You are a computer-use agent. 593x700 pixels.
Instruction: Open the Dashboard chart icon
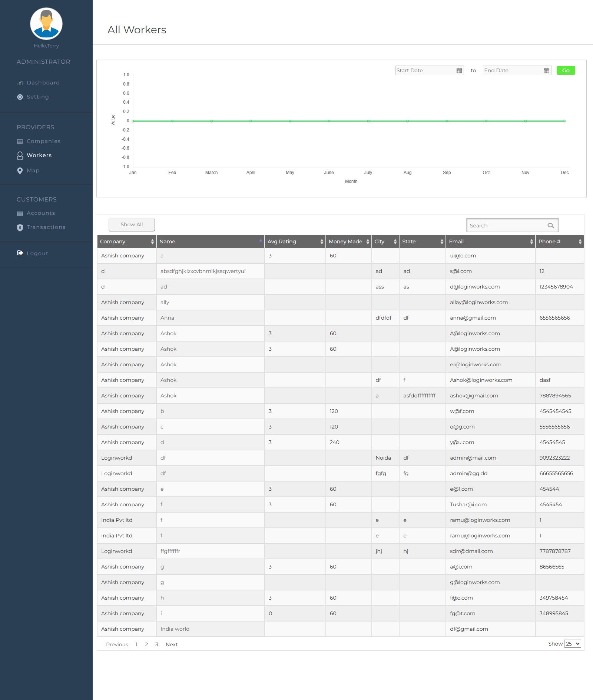pos(20,83)
